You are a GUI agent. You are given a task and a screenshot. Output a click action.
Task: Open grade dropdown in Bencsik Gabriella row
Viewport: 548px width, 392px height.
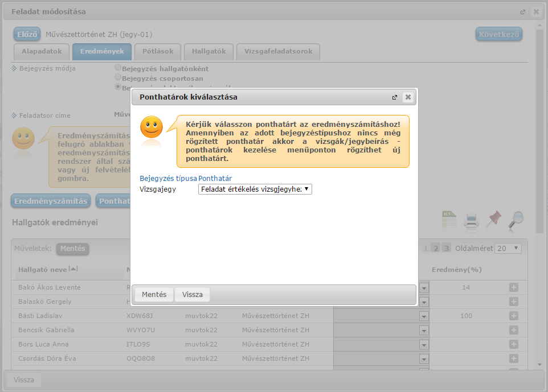[x=424, y=331]
